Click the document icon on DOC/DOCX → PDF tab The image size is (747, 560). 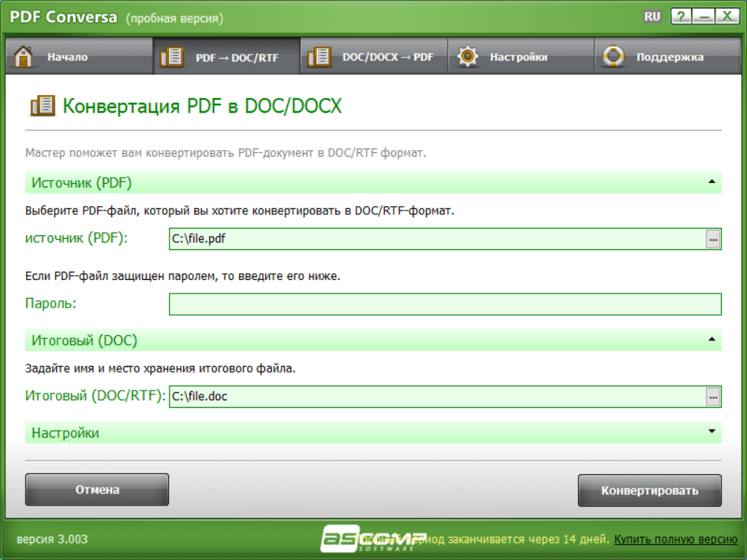point(319,57)
